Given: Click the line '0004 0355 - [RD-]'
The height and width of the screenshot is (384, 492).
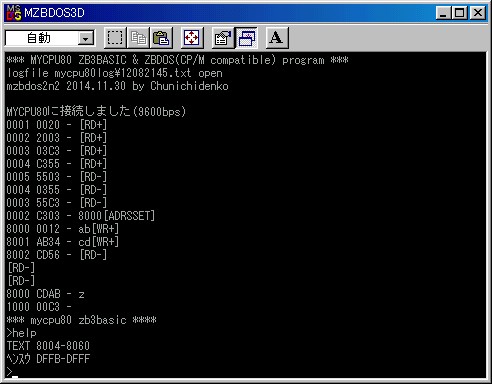Looking at the screenshot, I should (x=57, y=190).
